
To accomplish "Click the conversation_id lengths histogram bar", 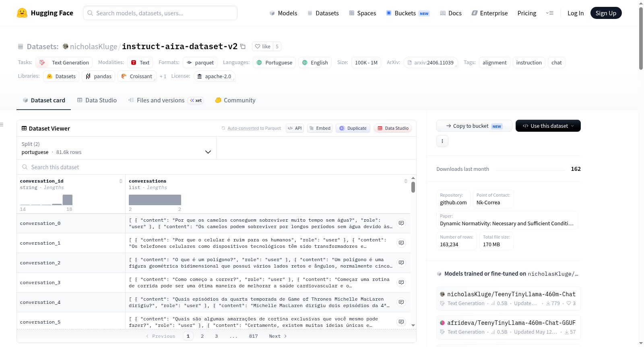I will (68, 200).
